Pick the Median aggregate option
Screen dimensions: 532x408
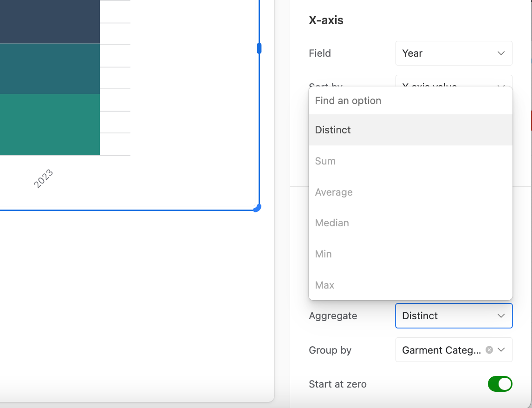[410, 223]
